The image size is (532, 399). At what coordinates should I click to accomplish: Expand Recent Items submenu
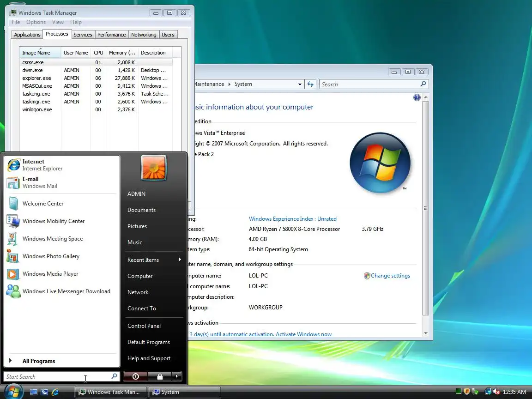[153, 260]
